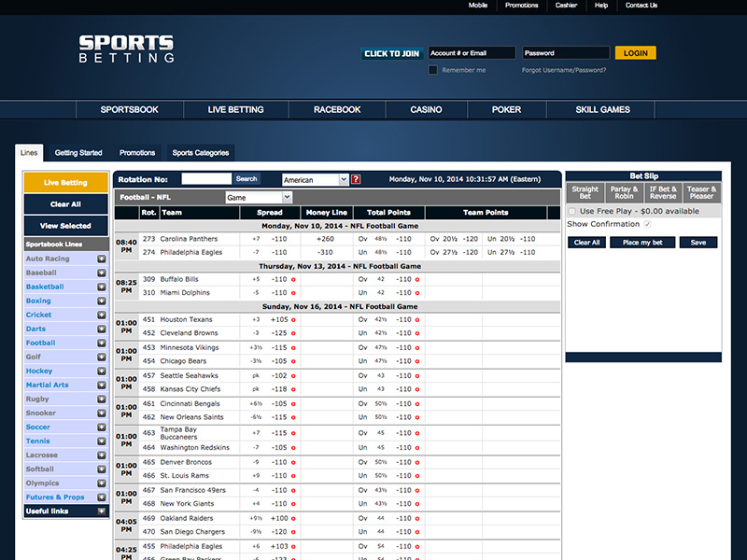
Task: Tick the Remember me checkbox
Action: point(433,70)
